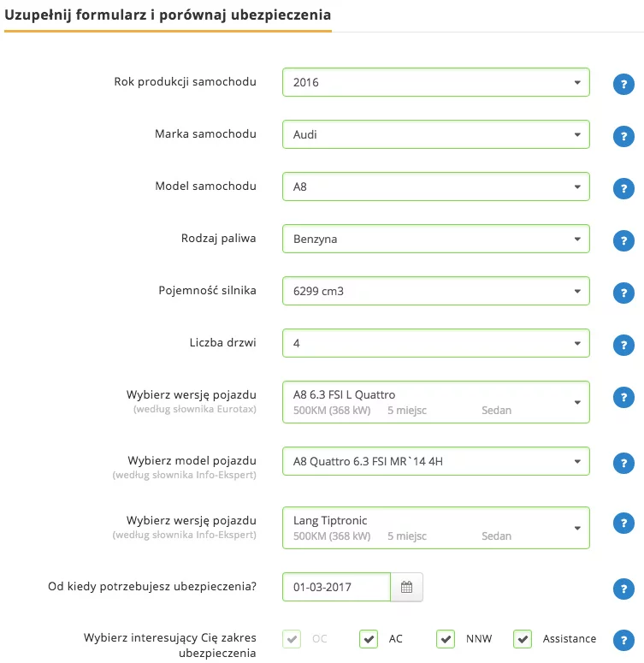This screenshot has height=663, width=644.
Task: Click the greyed OC checkbox
Action: pyautogui.click(x=292, y=639)
